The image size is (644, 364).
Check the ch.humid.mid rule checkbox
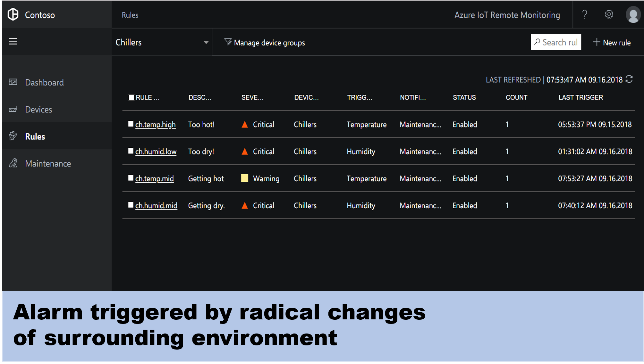[x=131, y=205]
